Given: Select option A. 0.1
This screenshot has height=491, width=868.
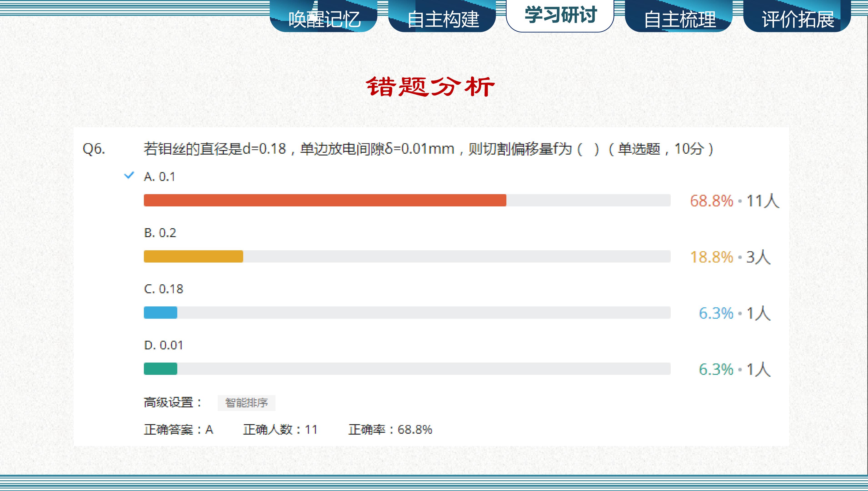Looking at the screenshot, I should coord(160,177).
